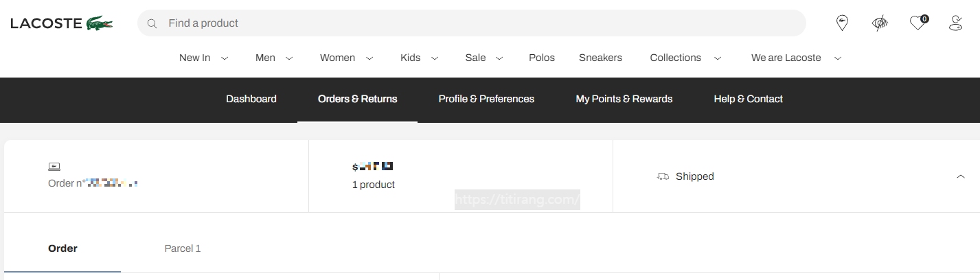Open the Sneakers link
Image resolution: width=980 pixels, height=280 pixels.
pyautogui.click(x=600, y=58)
